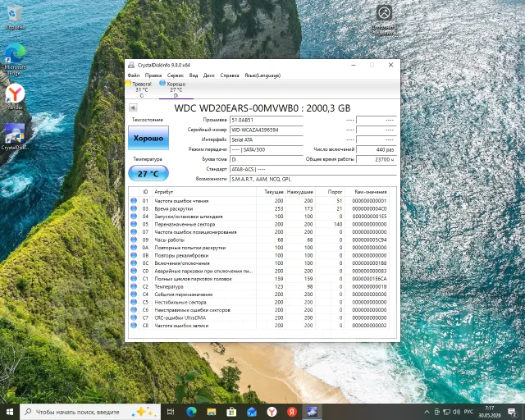The height and width of the screenshot is (420, 525).
Task: Click the previous disk arrow button
Action: (x=133, y=107)
